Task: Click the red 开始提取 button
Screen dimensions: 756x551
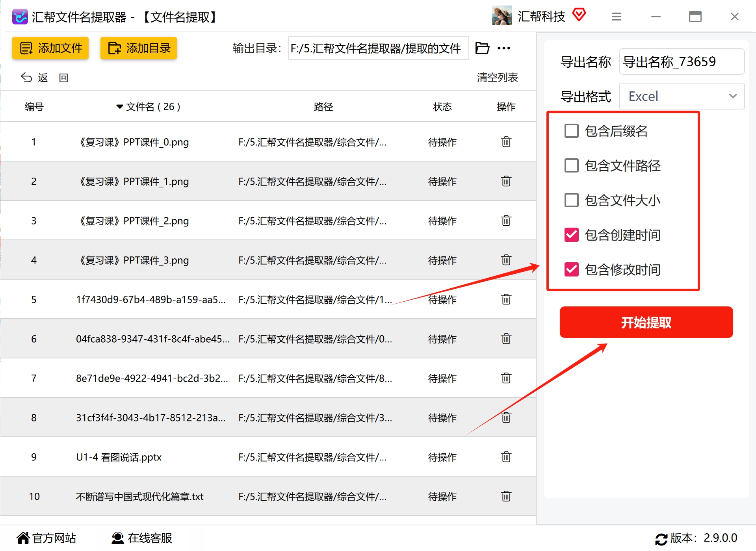Action: [646, 322]
